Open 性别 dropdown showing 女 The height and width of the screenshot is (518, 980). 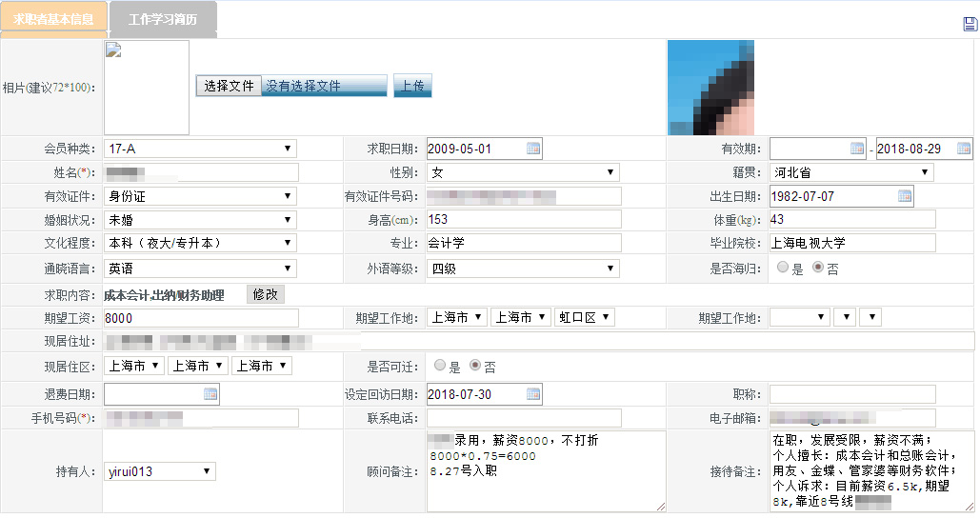523,172
